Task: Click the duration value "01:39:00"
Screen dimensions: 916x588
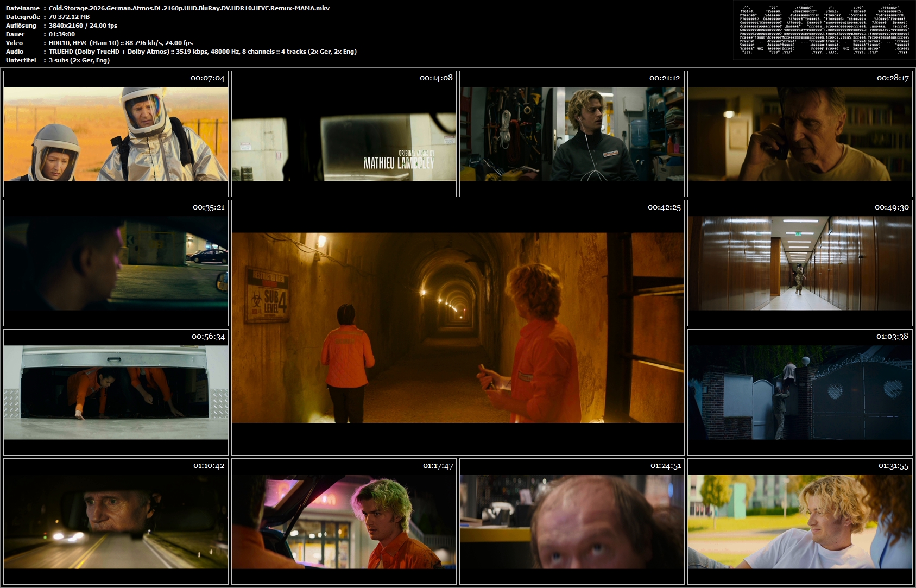Action: coord(62,34)
